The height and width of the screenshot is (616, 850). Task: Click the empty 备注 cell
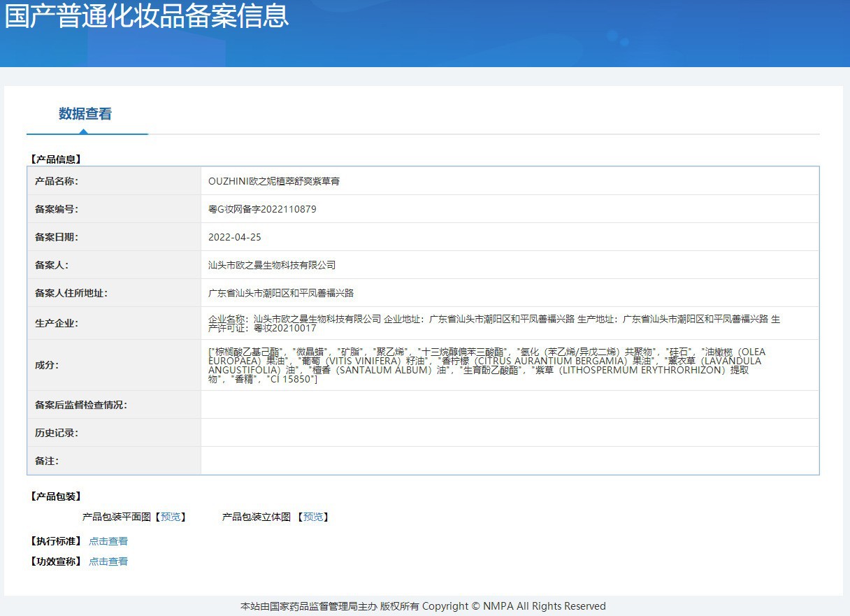(489, 461)
